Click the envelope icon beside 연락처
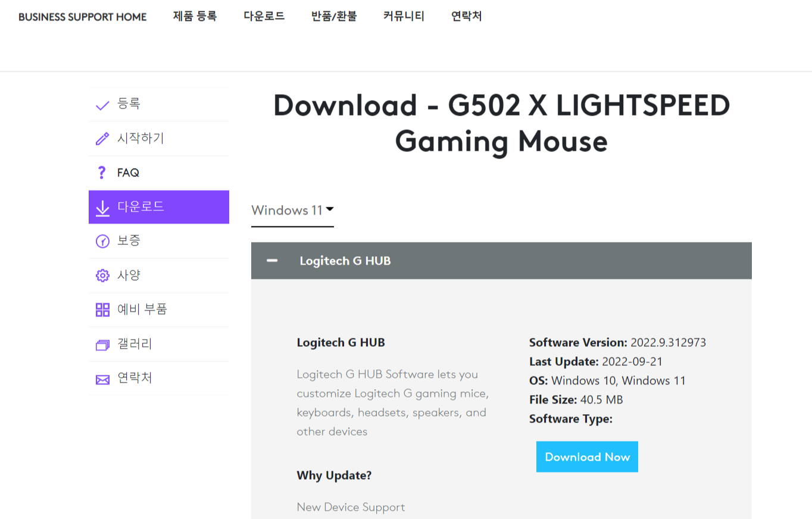 point(102,380)
